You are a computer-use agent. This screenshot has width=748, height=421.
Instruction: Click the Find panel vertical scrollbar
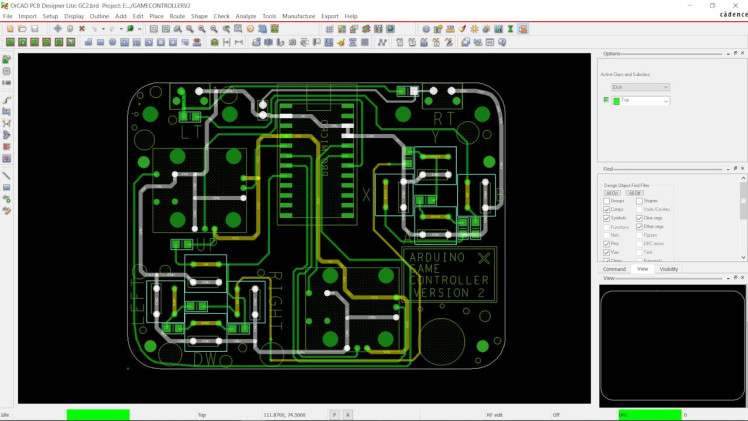[743, 200]
